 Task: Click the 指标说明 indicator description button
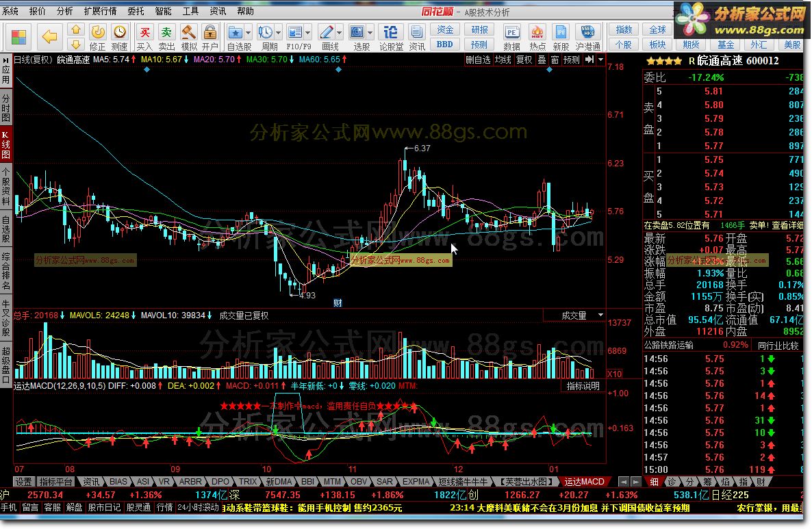583,386
